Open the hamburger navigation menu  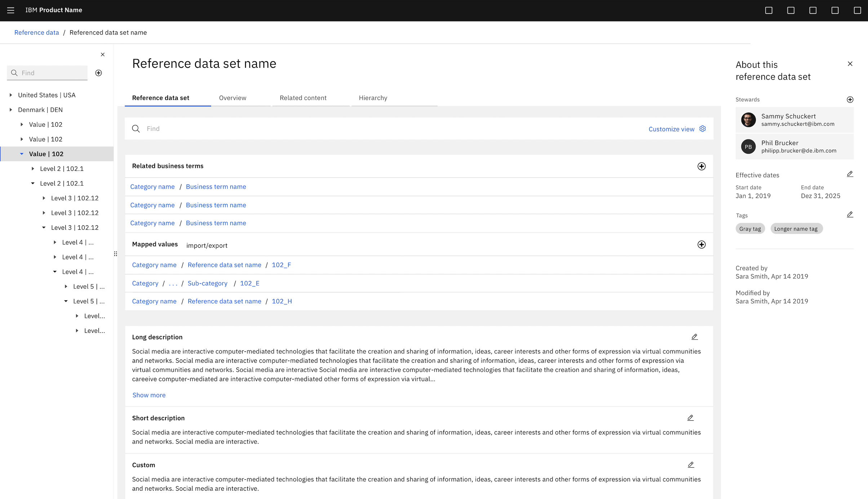tap(11, 10)
